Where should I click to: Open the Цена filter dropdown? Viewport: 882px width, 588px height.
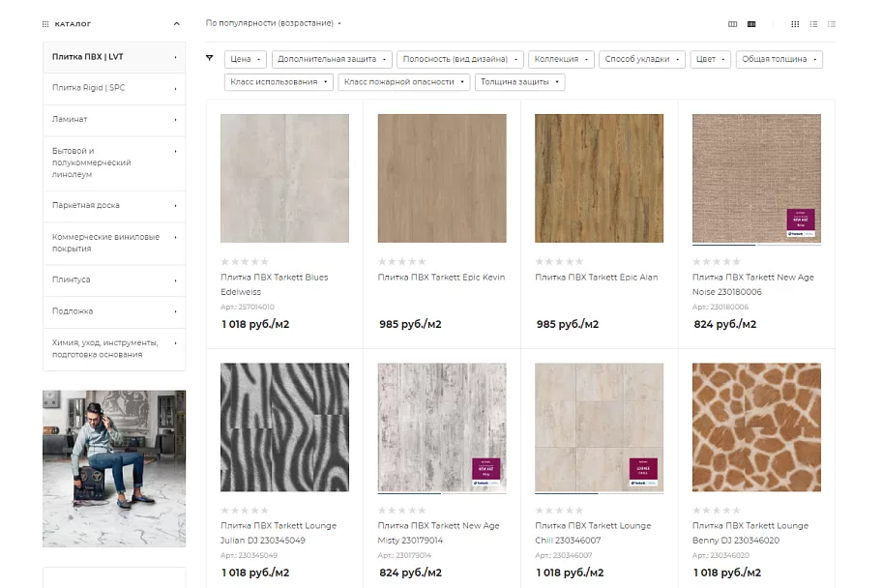click(x=246, y=59)
